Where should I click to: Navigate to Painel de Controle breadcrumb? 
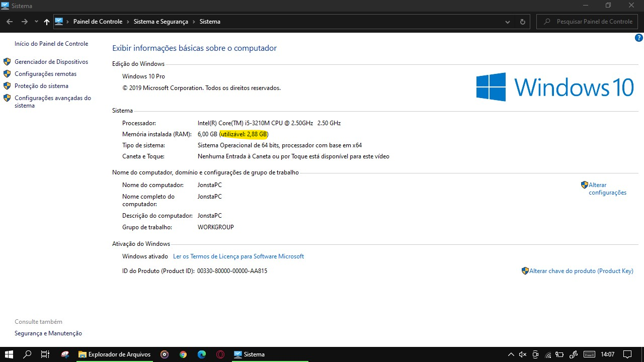click(x=98, y=22)
